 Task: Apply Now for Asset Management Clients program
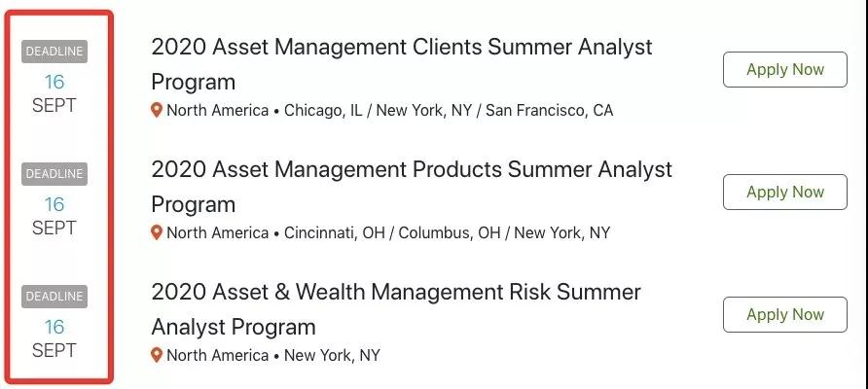(x=784, y=70)
